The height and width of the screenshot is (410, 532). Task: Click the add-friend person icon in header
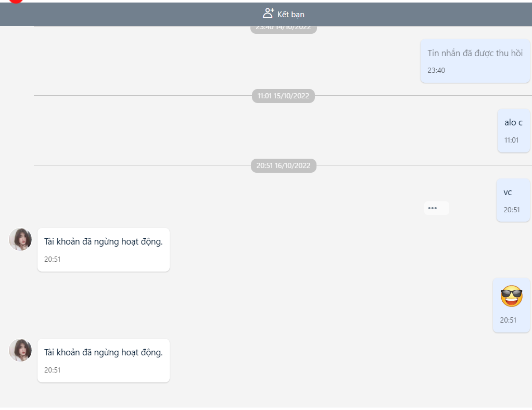point(268,14)
